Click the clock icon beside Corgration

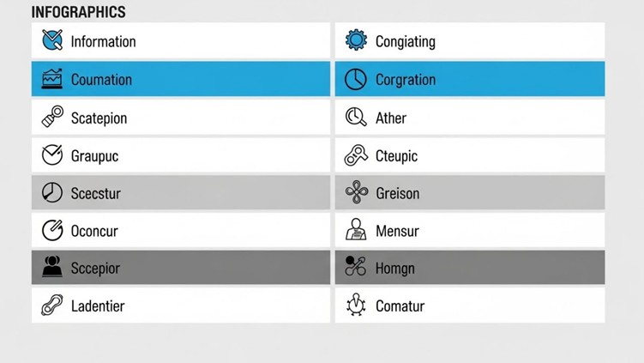click(356, 79)
